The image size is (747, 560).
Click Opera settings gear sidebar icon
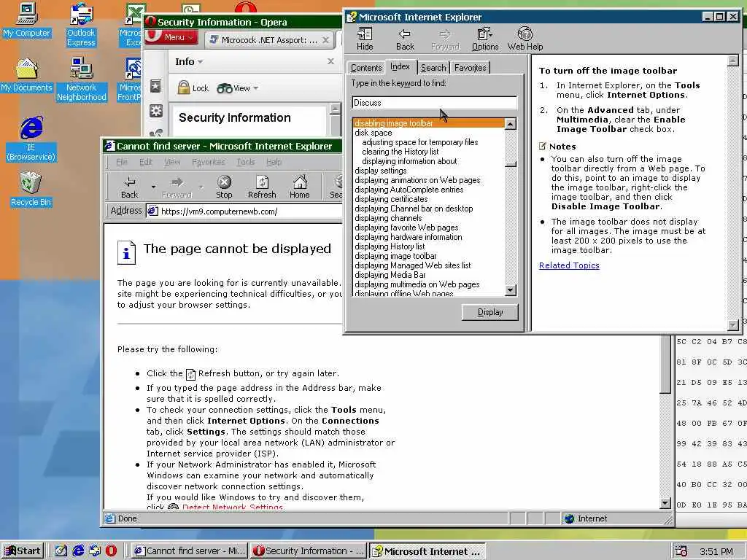(x=156, y=111)
